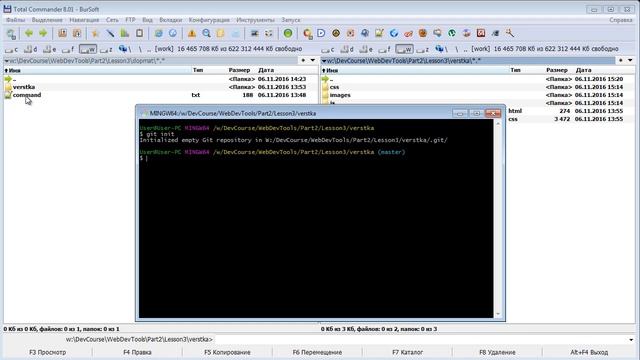Screen dimensions: 640x360
Task: Open the Инструменты menu
Action: click(256, 20)
